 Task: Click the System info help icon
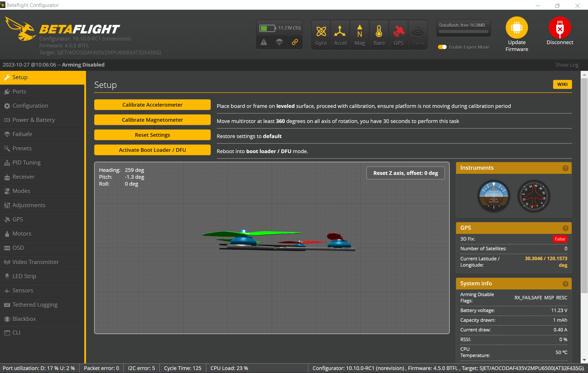pos(565,284)
